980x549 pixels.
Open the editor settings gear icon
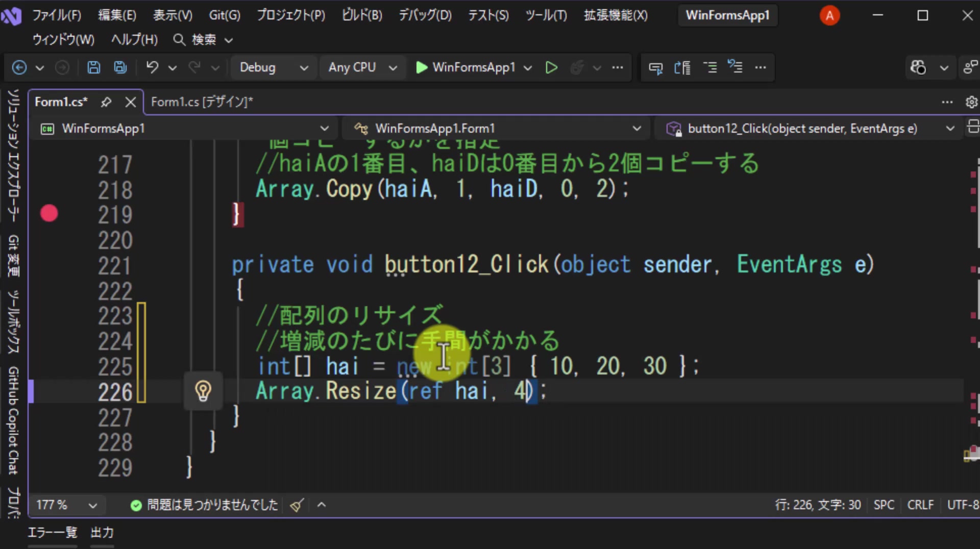point(971,102)
